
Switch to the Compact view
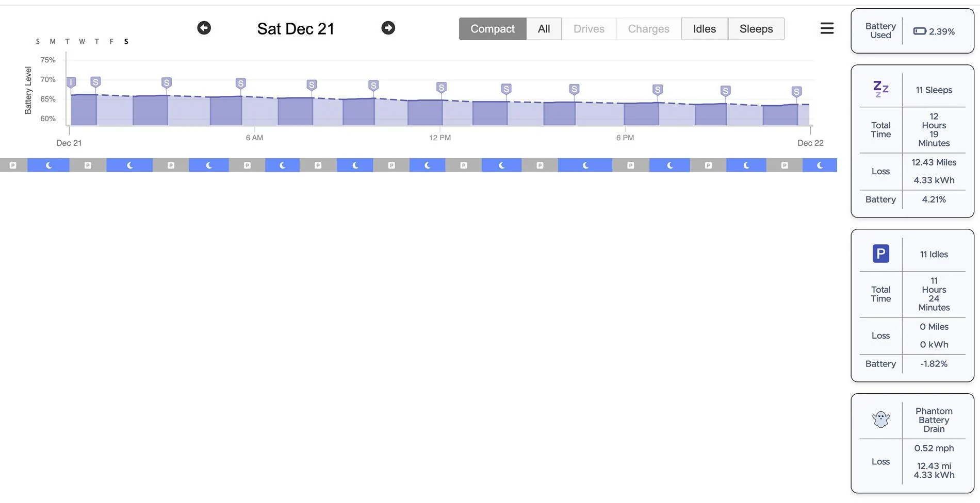[492, 29]
